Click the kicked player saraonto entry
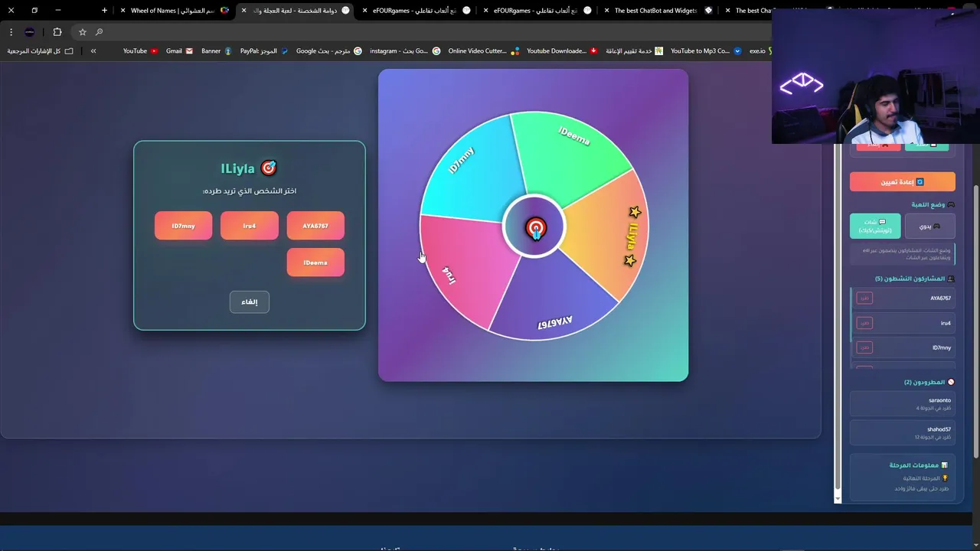Image resolution: width=980 pixels, height=551 pixels. coord(903,403)
